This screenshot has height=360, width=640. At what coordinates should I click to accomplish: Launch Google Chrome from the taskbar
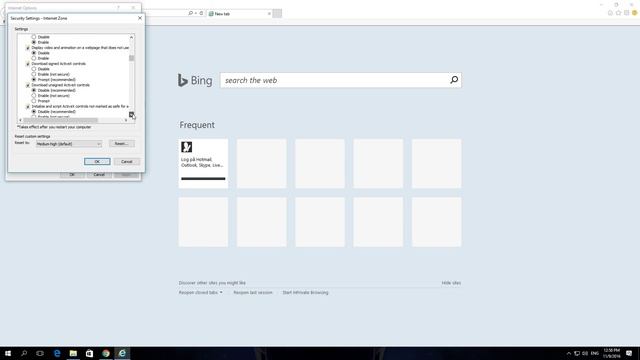click(106, 353)
